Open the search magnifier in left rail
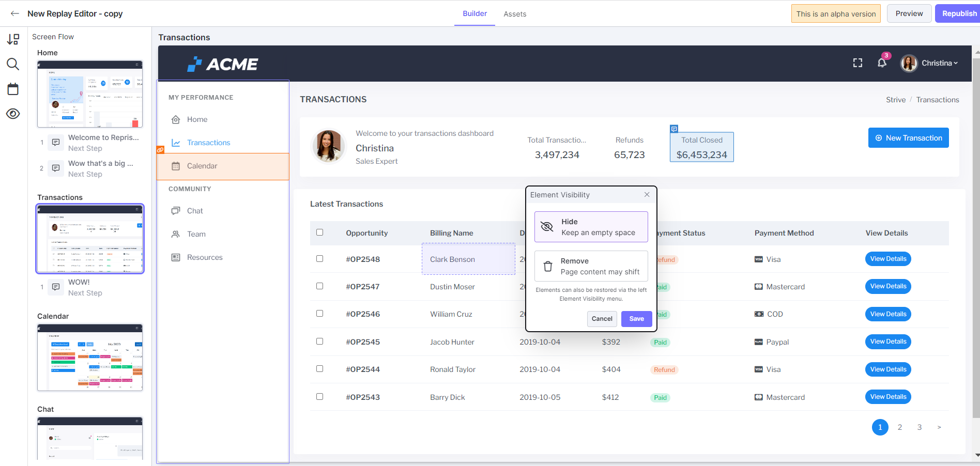 point(13,64)
